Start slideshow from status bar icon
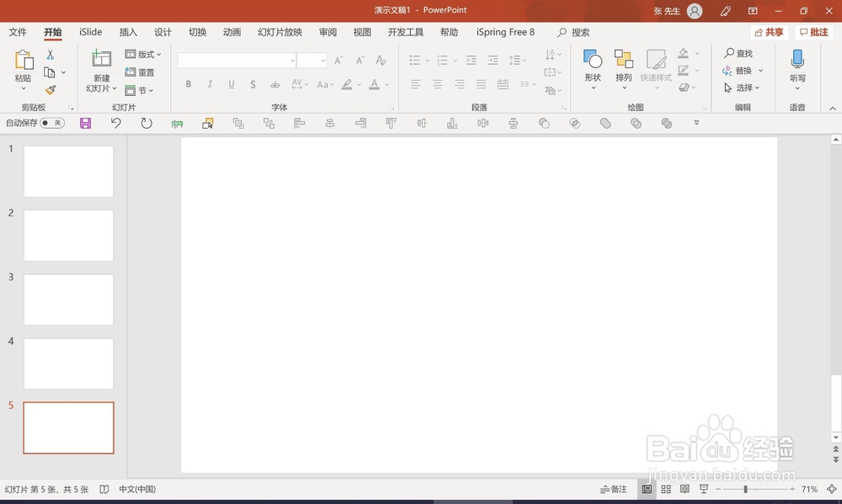This screenshot has width=842, height=504. point(703,489)
